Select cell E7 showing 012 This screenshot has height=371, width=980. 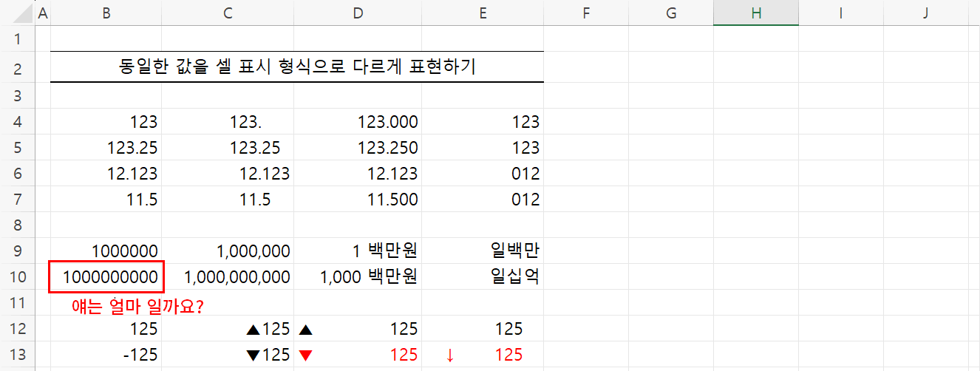click(x=483, y=200)
